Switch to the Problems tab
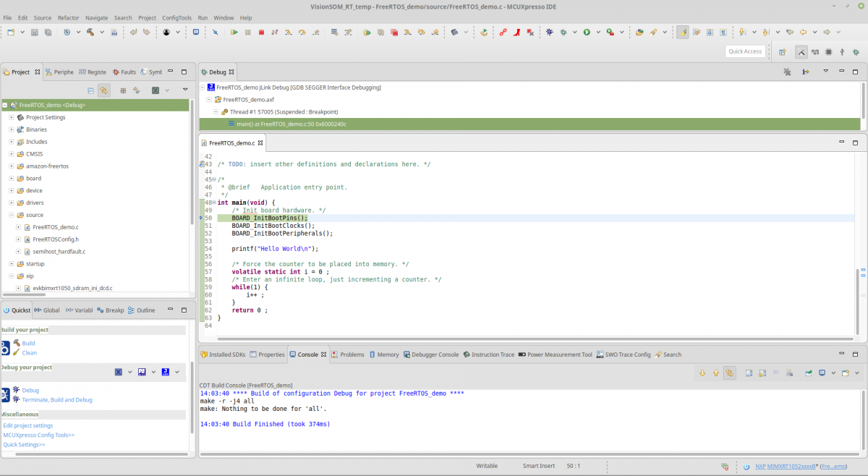Viewport: 868px width, 476px height. [350, 354]
